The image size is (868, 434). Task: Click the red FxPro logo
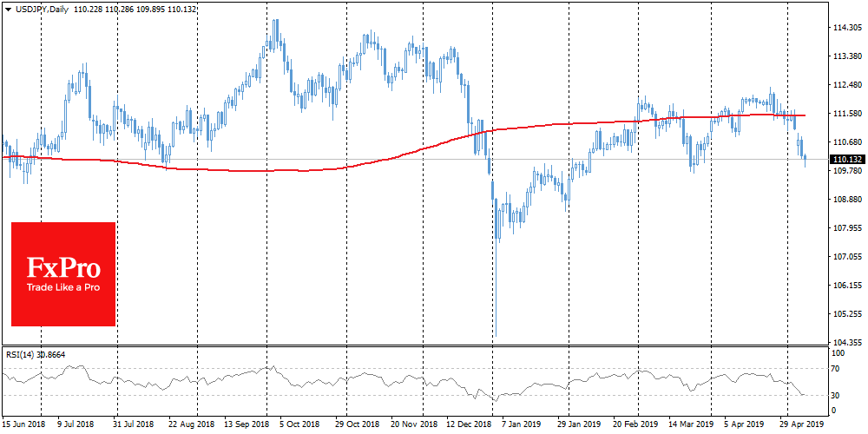coord(62,265)
